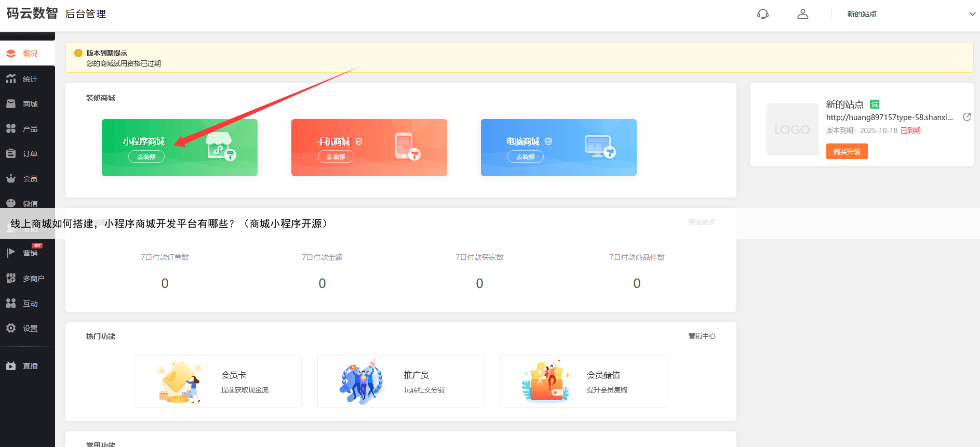
Task: Open the 营销中心 link
Action: 702,336
